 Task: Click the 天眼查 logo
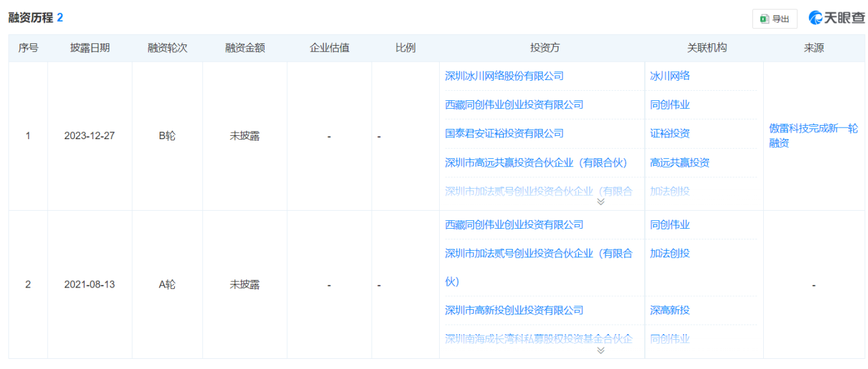coord(836,18)
